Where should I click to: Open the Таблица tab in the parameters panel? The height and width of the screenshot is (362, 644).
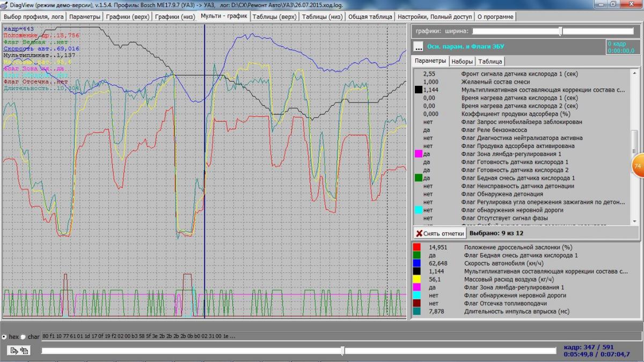point(490,61)
